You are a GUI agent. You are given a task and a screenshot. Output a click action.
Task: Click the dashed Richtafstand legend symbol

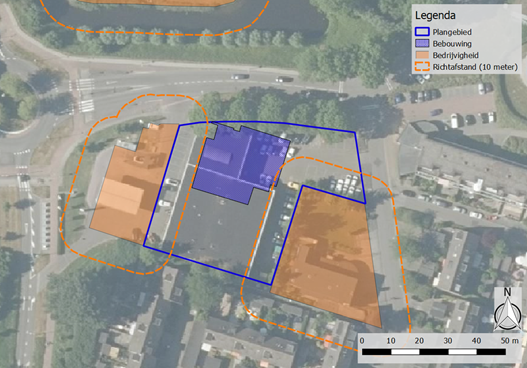[x=422, y=67]
